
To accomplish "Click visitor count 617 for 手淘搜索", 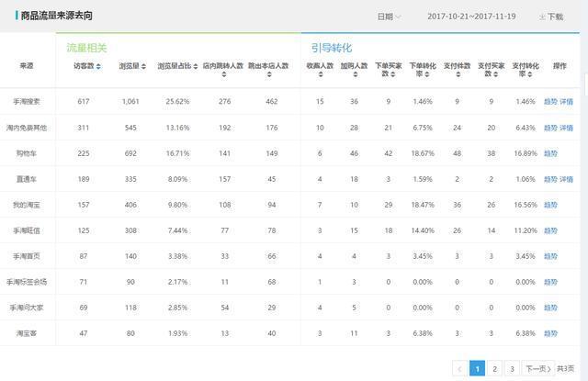I will tap(84, 102).
